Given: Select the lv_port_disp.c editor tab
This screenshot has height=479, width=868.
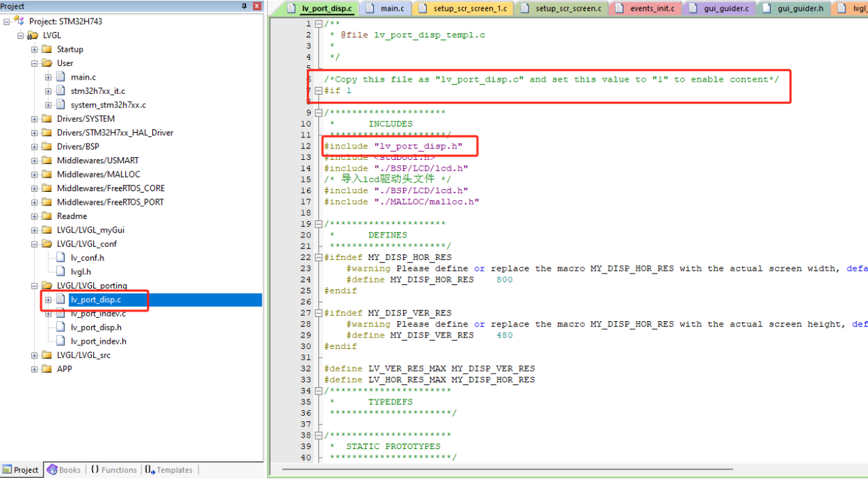Looking at the screenshot, I should 321,8.
